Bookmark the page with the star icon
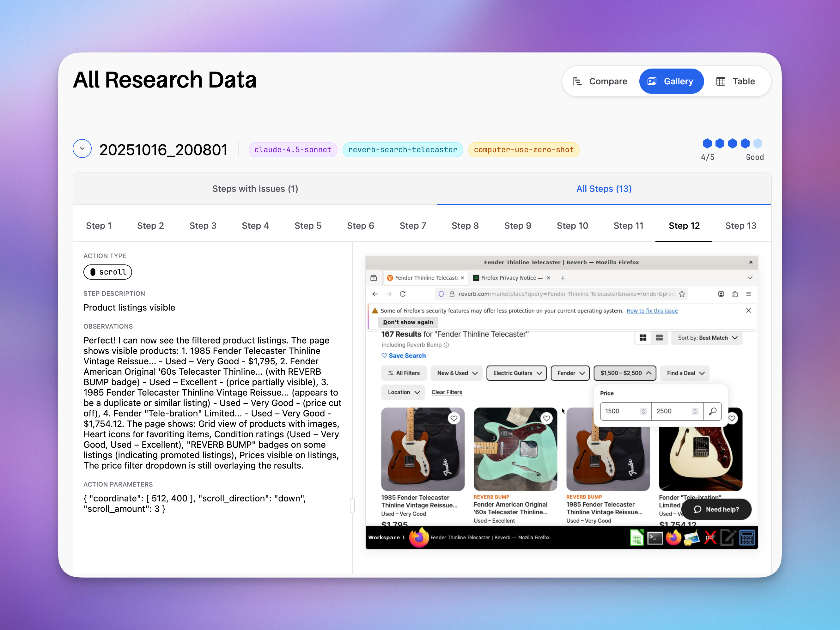 pos(682,294)
